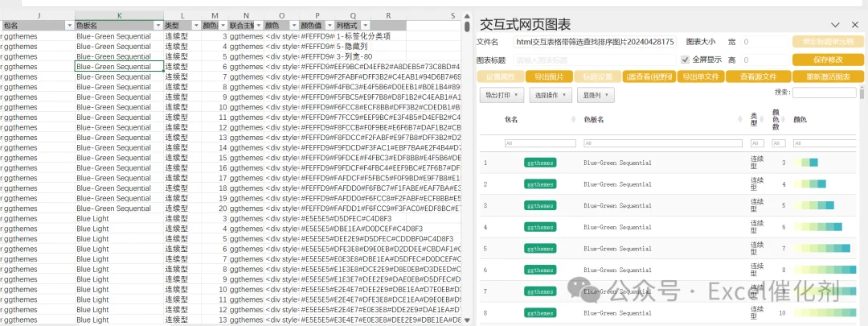The height and width of the screenshot is (326, 868).
Task: Select Blue-Green Sequential cell with 颜色数 6
Action: click(x=119, y=67)
